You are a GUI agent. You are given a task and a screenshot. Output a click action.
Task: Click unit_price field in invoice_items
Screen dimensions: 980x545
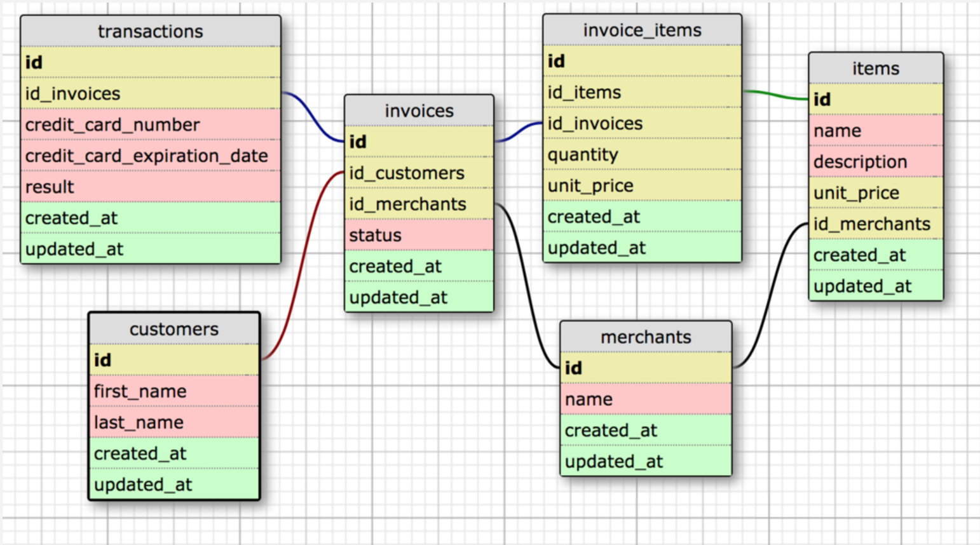[642, 185]
